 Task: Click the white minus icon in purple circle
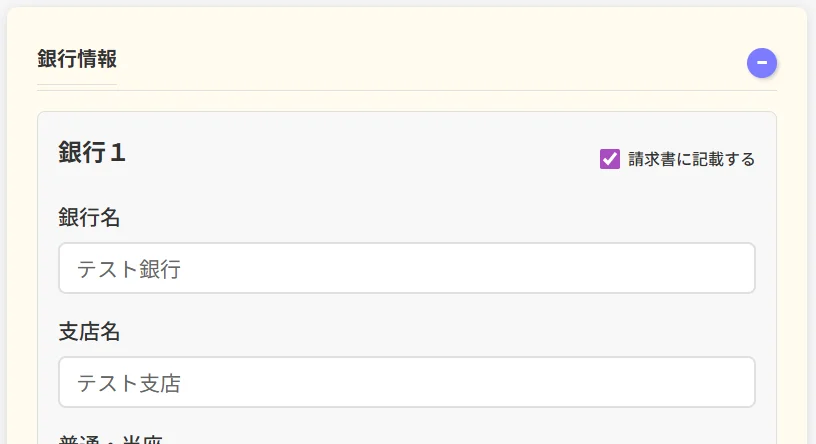click(762, 63)
